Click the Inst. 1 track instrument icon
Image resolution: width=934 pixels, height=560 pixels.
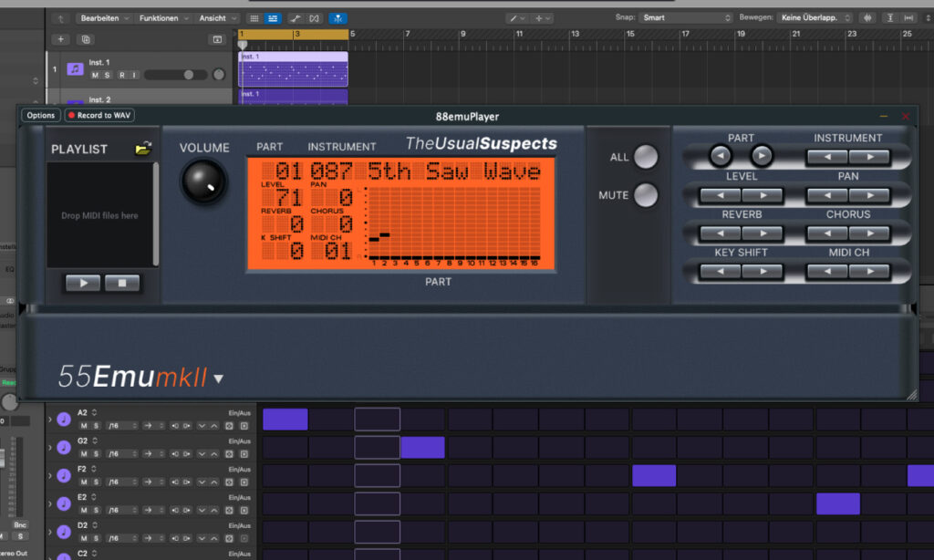pos(75,69)
